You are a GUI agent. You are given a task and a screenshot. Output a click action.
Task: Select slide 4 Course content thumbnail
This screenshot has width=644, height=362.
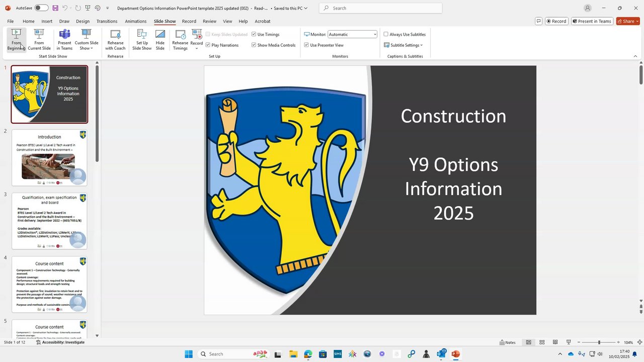coord(49,284)
